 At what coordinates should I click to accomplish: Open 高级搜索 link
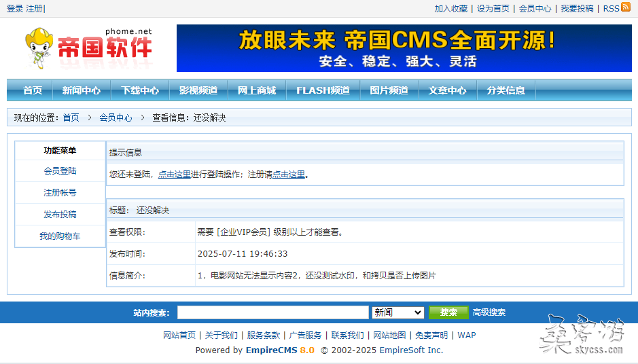pyautogui.click(x=489, y=312)
